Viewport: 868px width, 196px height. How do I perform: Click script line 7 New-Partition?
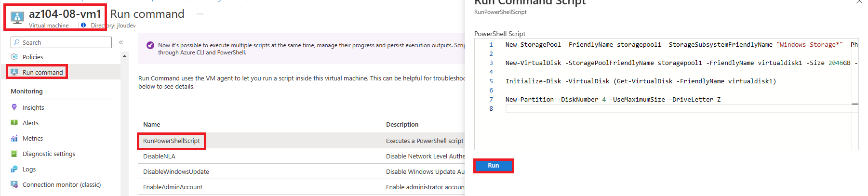[x=613, y=99]
